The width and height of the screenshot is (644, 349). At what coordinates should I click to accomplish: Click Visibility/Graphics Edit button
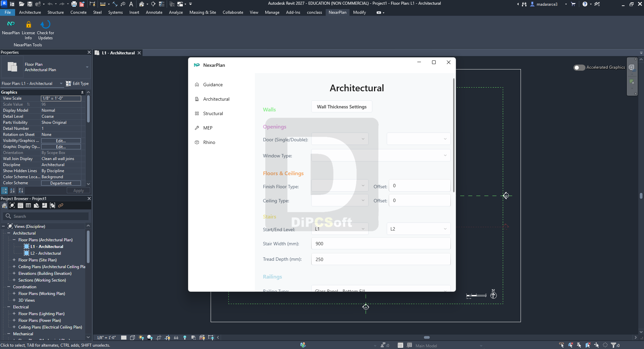click(61, 141)
